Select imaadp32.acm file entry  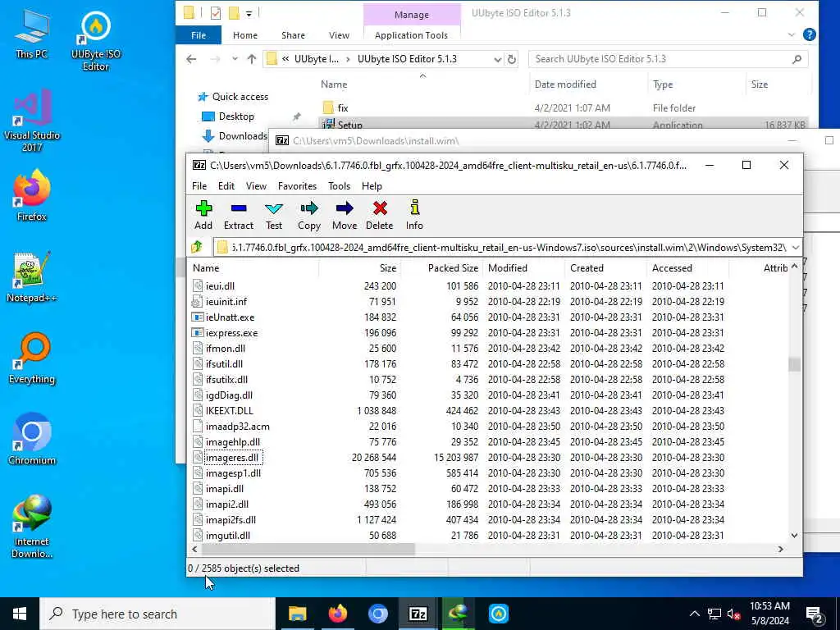(x=237, y=427)
